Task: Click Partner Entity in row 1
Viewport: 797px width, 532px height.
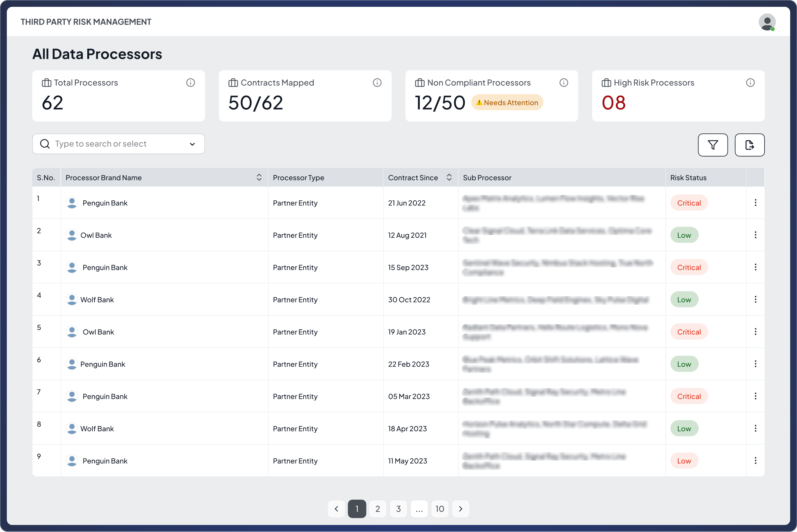Action: pyautogui.click(x=295, y=203)
